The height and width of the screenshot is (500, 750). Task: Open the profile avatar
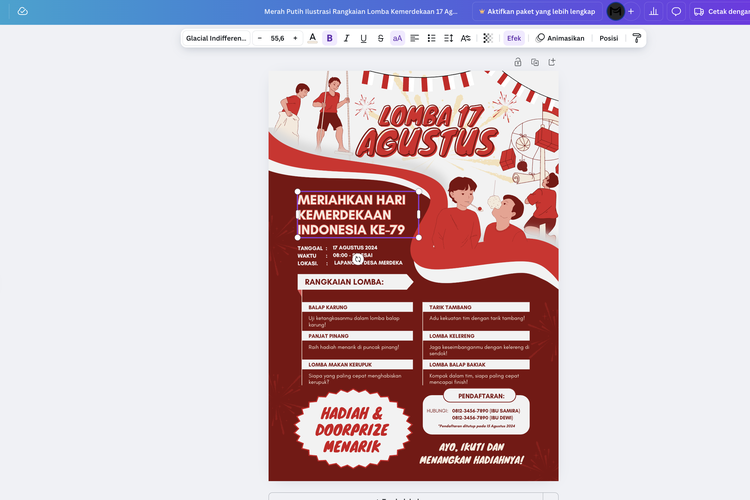(x=616, y=11)
